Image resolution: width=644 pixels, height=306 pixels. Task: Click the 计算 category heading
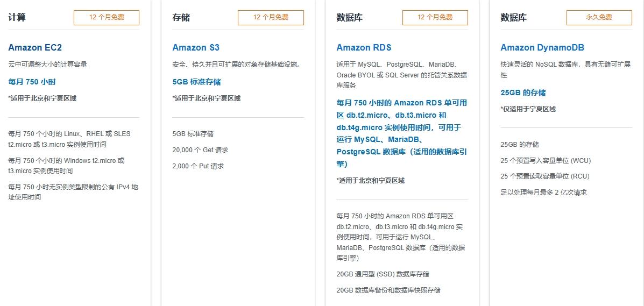(x=17, y=17)
